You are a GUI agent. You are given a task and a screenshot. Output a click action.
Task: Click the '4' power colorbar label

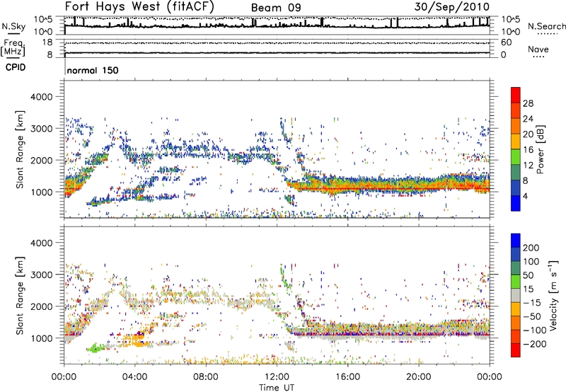point(526,196)
